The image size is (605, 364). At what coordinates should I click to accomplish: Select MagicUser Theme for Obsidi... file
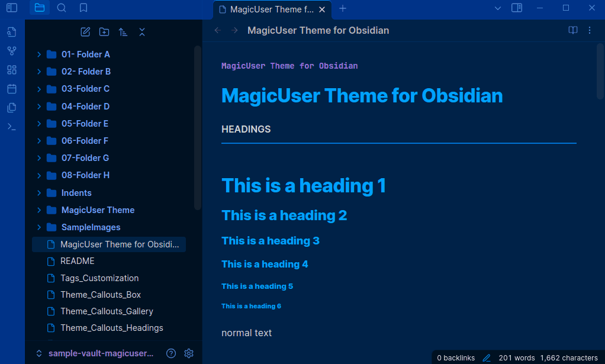pos(109,244)
